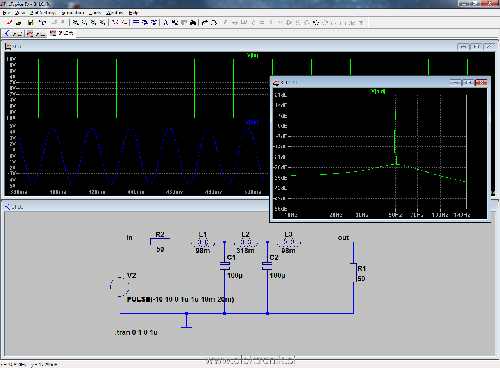Create a new schematic from the toolbar
Screen dimensions: 500x368
point(9,23)
